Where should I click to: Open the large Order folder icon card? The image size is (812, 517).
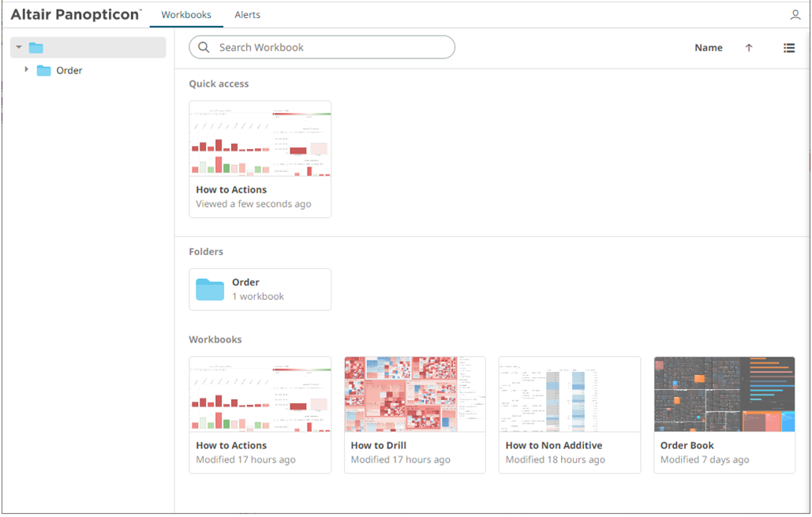tap(210, 290)
